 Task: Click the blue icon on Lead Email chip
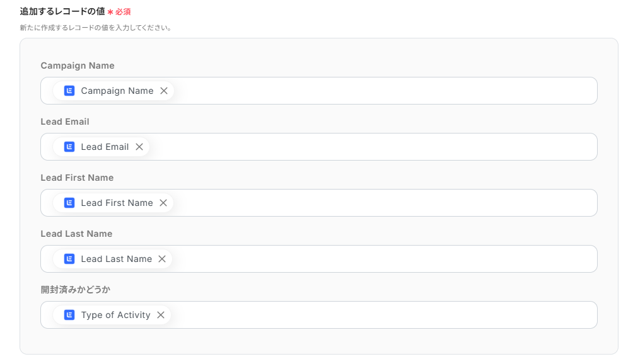[69, 147]
